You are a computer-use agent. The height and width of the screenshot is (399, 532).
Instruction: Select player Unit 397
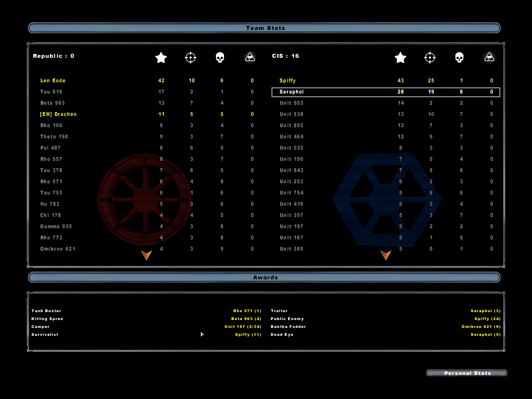291,215
